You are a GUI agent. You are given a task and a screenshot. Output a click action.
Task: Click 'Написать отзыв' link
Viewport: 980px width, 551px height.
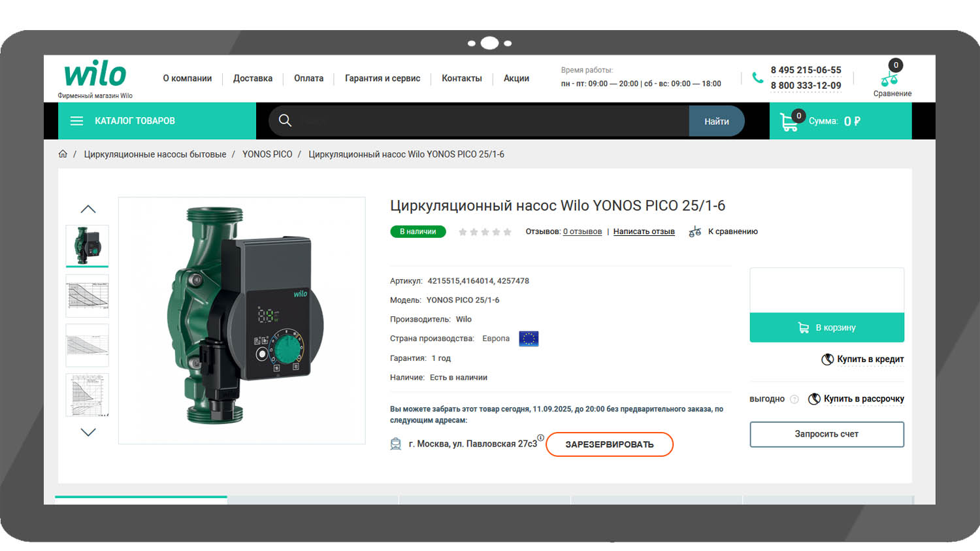pyautogui.click(x=644, y=231)
